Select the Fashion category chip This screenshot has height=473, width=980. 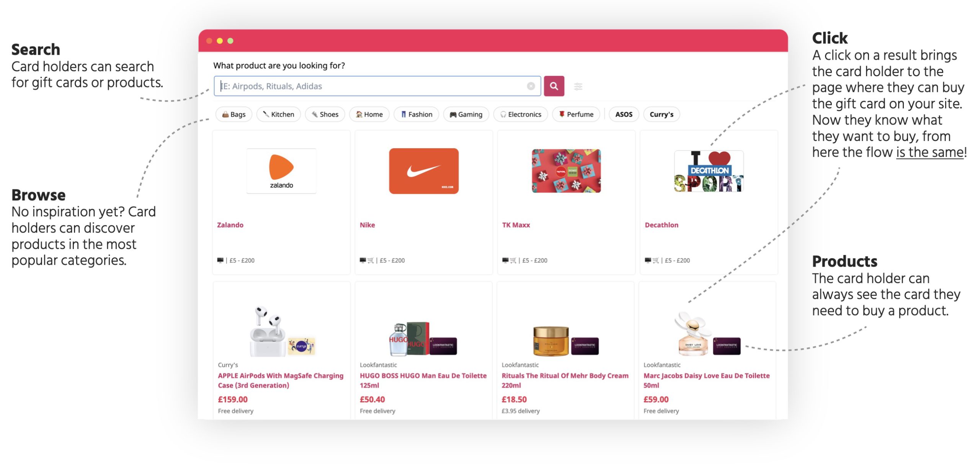point(416,114)
